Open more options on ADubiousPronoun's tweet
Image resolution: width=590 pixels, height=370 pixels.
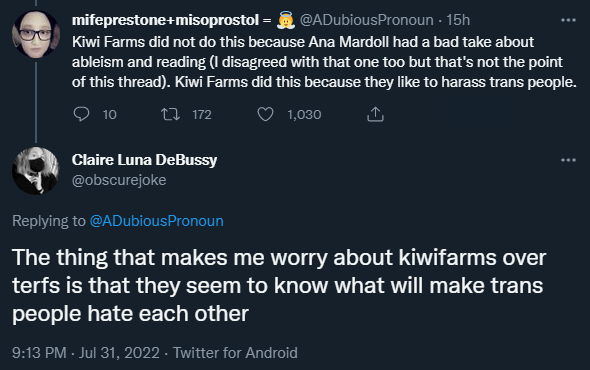568,20
